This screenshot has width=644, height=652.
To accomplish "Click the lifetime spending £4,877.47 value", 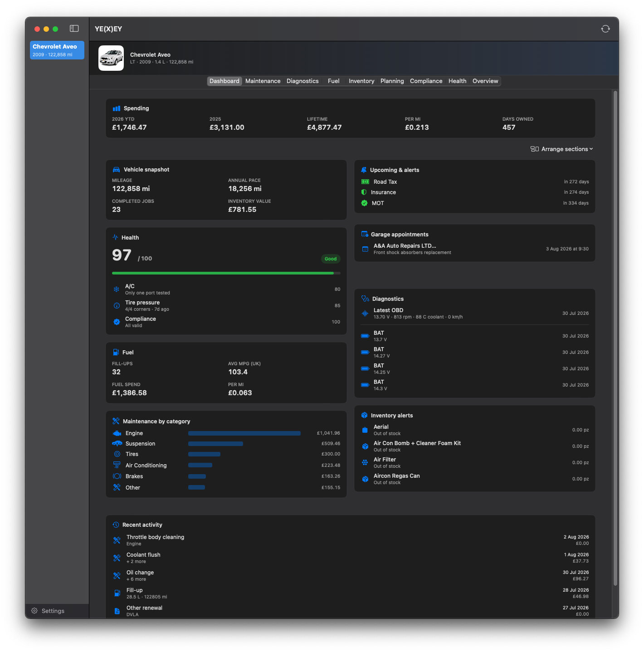I will click(x=324, y=127).
